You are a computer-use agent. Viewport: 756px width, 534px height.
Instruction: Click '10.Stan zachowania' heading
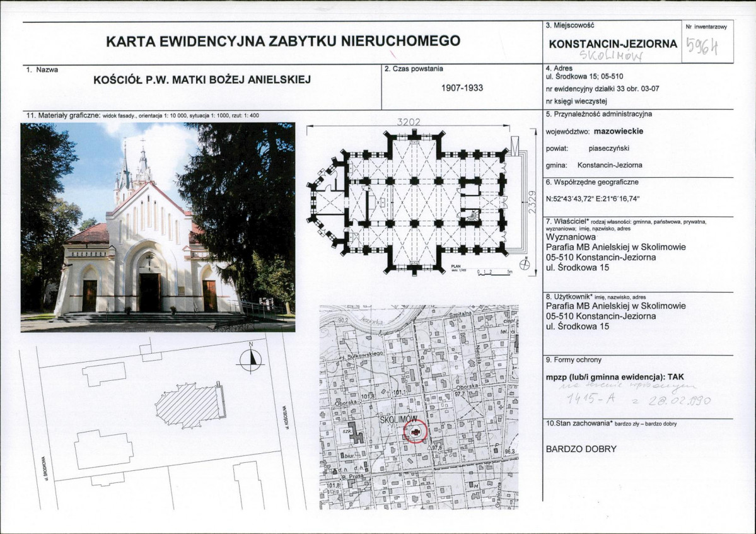coord(578,424)
